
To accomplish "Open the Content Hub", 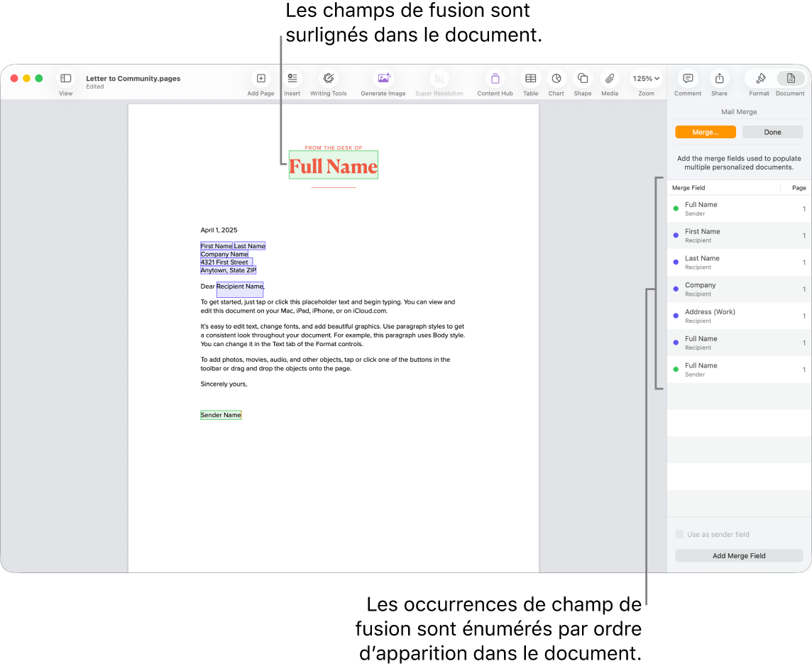I will (x=494, y=78).
